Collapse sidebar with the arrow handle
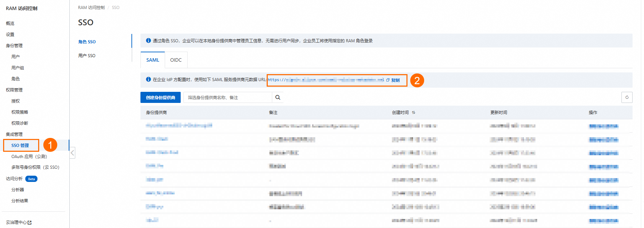The height and width of the screenshot is (228, 644). click(72, 152)
